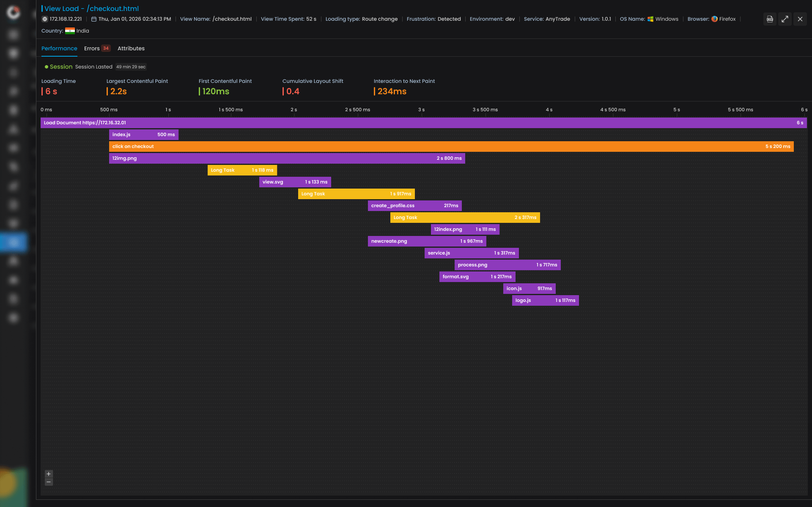The height and width of the screenshot is (507, 812).
Task: Click the green Session status label
Action: click(x=61, y=66)
